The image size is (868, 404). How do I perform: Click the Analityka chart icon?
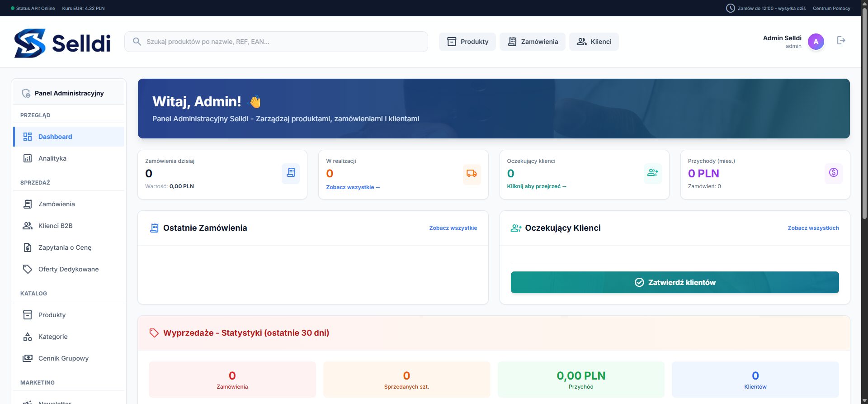pos(28,158)
